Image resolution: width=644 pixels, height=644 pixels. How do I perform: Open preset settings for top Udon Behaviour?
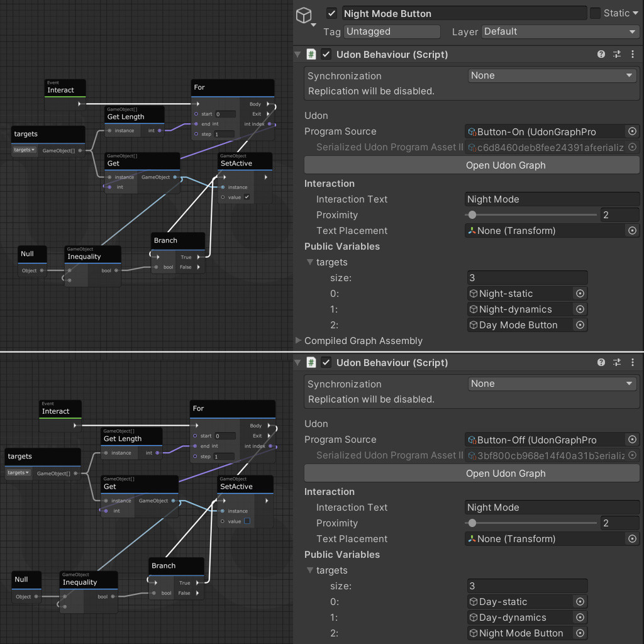point(617,54)
